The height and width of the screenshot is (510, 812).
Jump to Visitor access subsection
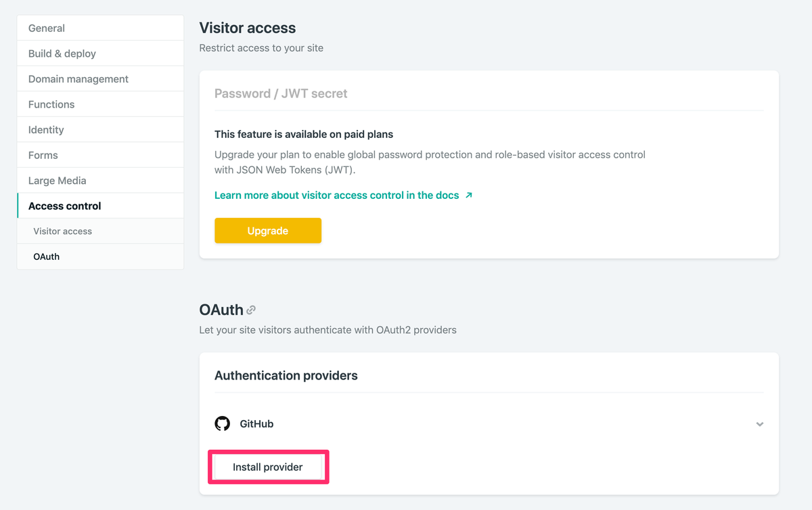tap(63, 231)
